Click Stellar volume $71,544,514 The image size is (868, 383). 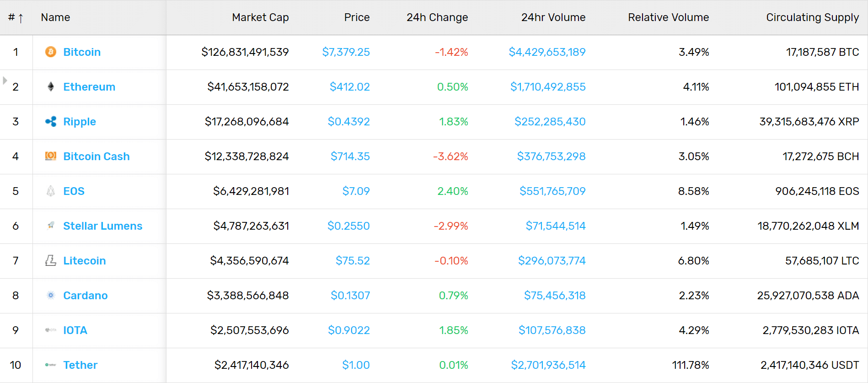coord(556,226)
